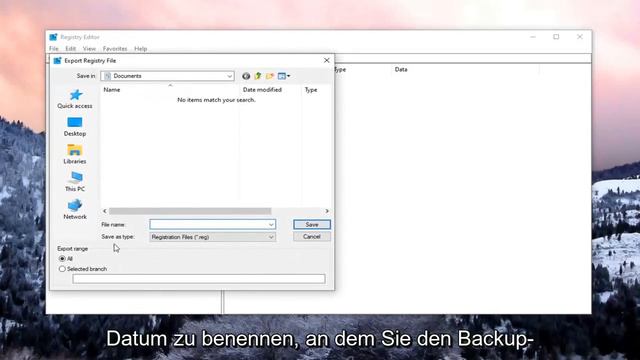640x360 pixels.
Task: Select the Libraries folder icon
Action: 75,150
